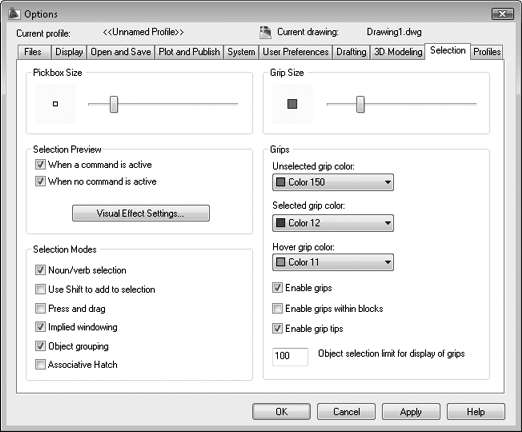The height and width of the screenshot is (432, 522).
Task: Open the Hover grip color dropdown
Action: [333, 262]
